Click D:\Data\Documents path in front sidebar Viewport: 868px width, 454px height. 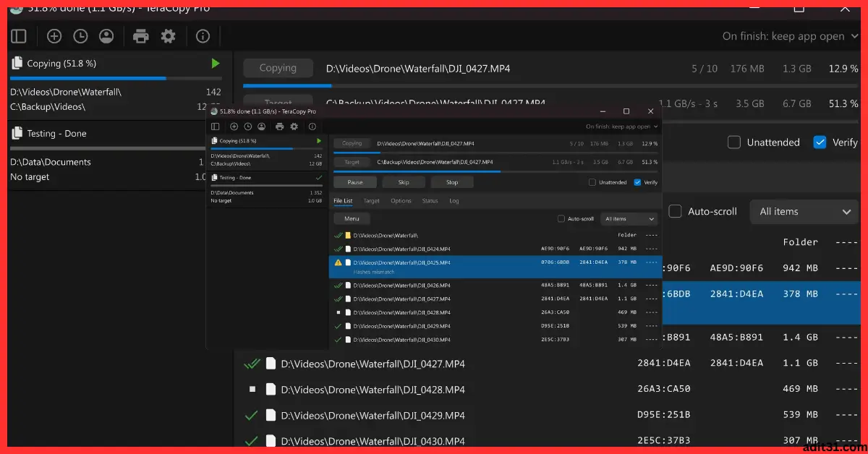pyautogui.click(x=231, y=193)
